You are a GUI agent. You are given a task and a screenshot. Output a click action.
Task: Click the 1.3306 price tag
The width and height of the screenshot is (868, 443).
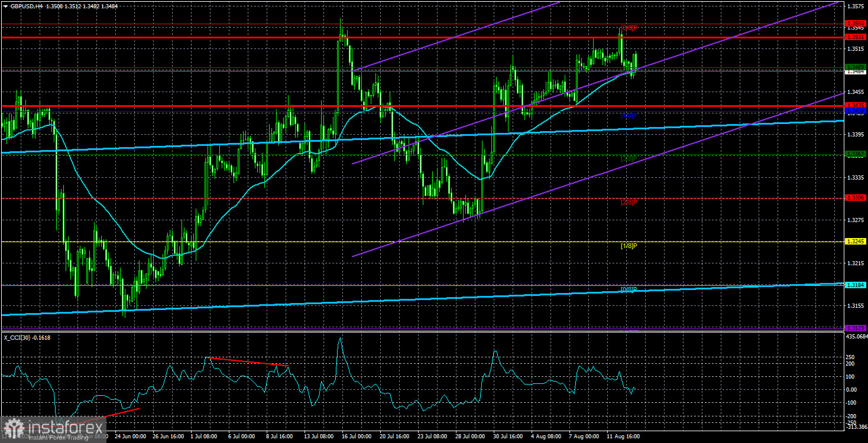(x=856, y=198)
